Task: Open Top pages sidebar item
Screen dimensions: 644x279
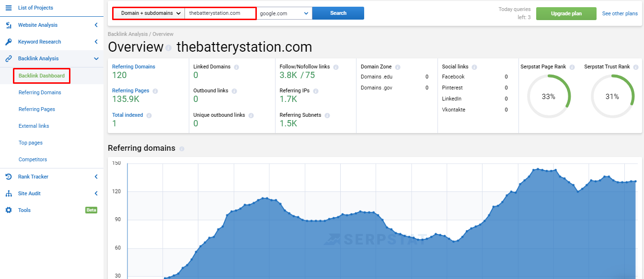Action: [x=30, y=143]
